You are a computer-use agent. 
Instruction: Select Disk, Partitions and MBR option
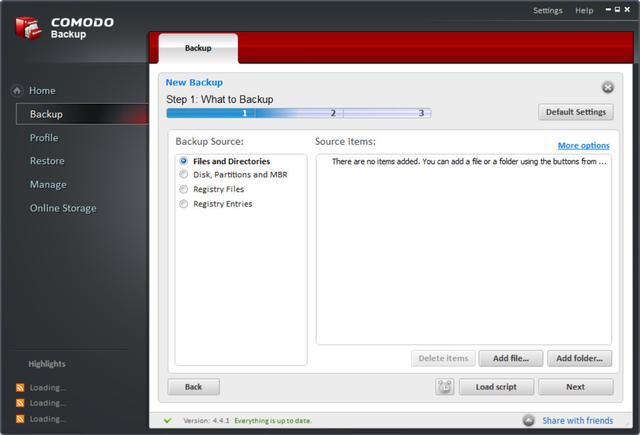(184, 175)
